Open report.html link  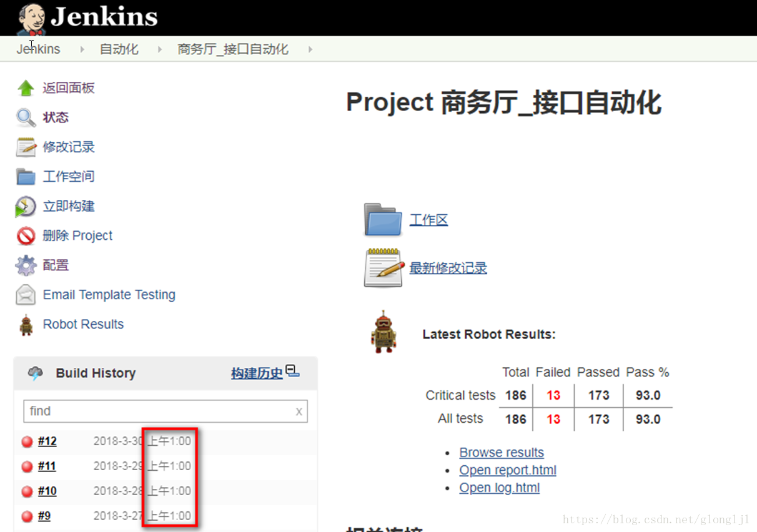pos(508,470)
